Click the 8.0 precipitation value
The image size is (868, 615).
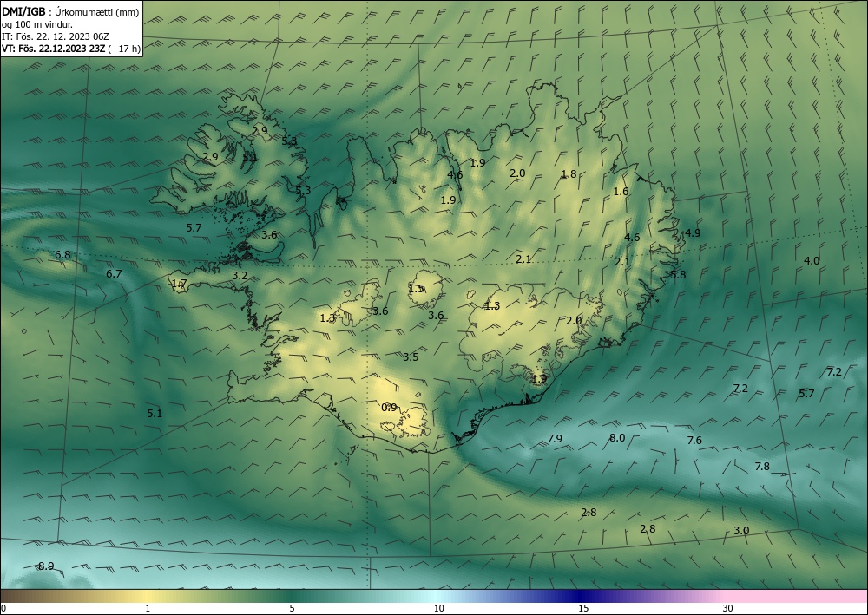coord(617,437)
